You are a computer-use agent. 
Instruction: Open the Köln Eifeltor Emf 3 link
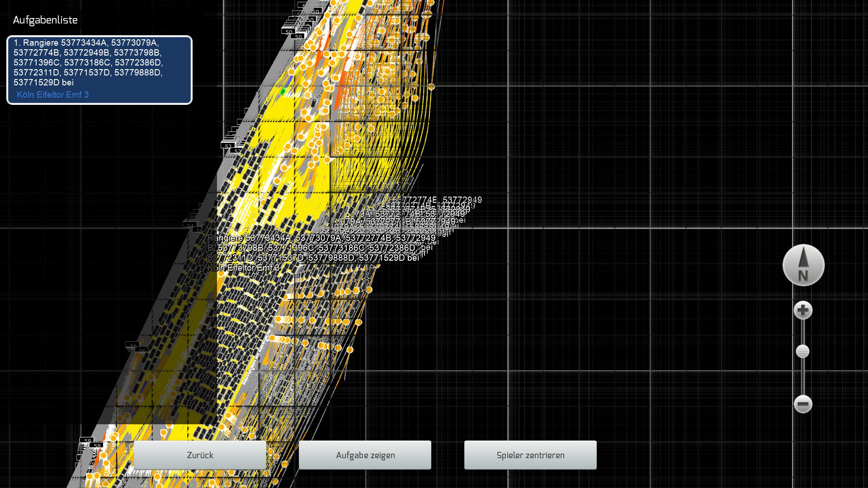point(52,94)
